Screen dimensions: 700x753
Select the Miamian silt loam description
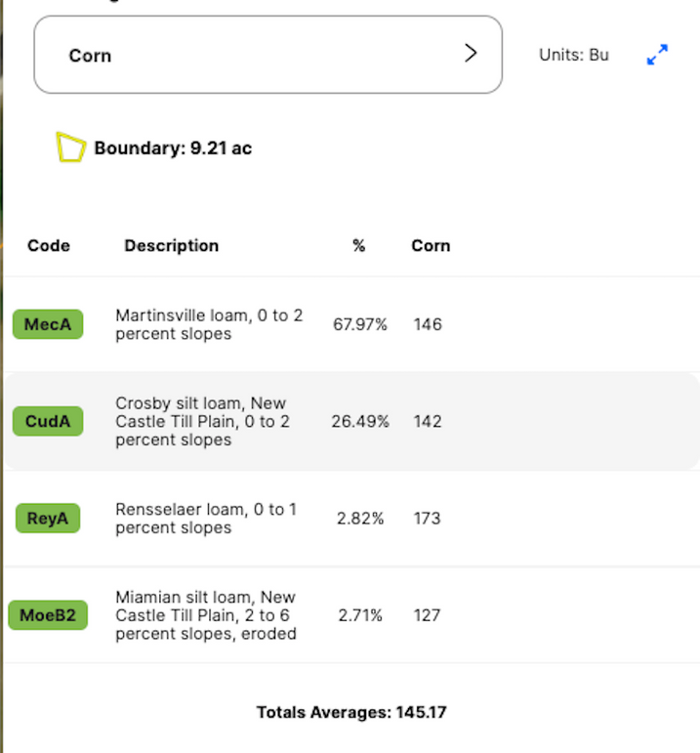(205, 615)
